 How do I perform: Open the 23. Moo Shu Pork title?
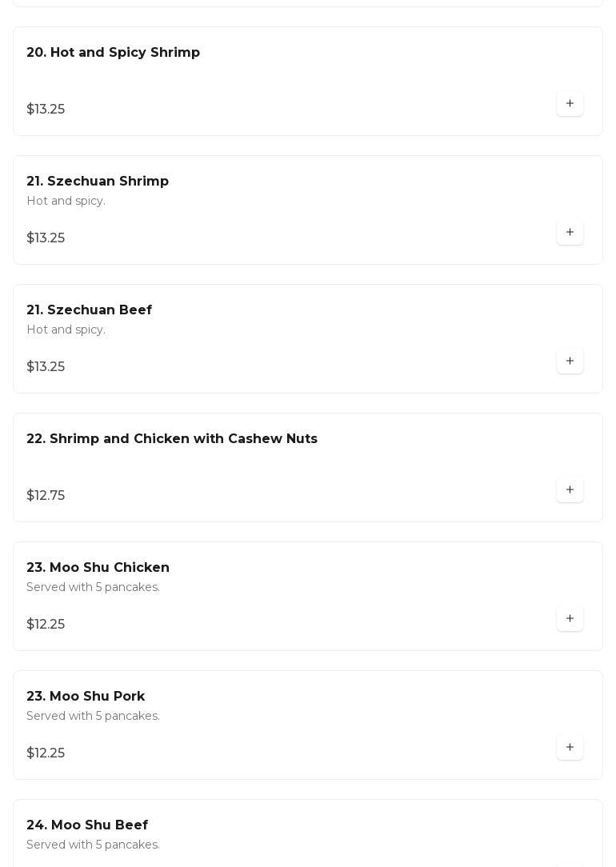tap(86, 697)
